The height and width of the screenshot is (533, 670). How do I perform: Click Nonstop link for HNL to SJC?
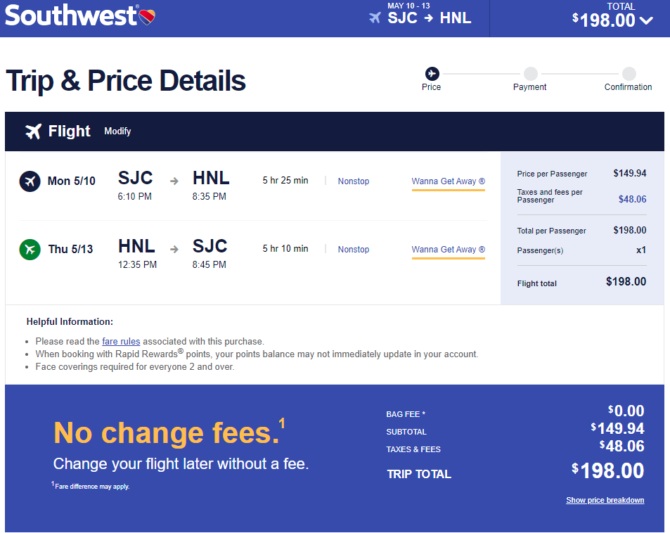(353, 249)
